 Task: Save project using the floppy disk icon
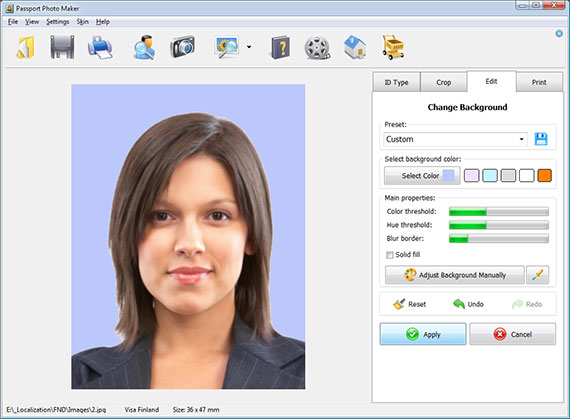click(62, 47)
